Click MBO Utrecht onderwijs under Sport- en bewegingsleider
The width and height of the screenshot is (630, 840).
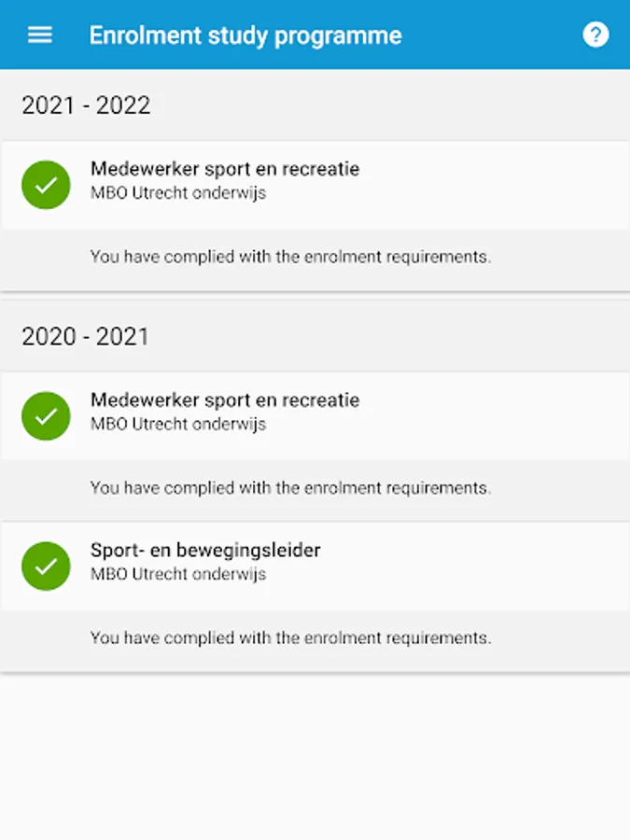point(178,575)
